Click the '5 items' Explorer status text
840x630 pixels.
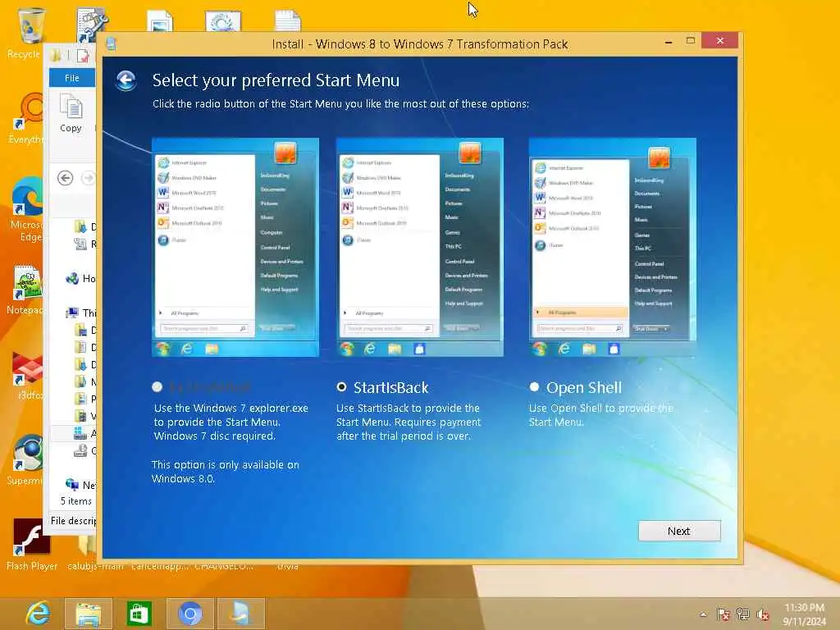(x=76, y=501)
